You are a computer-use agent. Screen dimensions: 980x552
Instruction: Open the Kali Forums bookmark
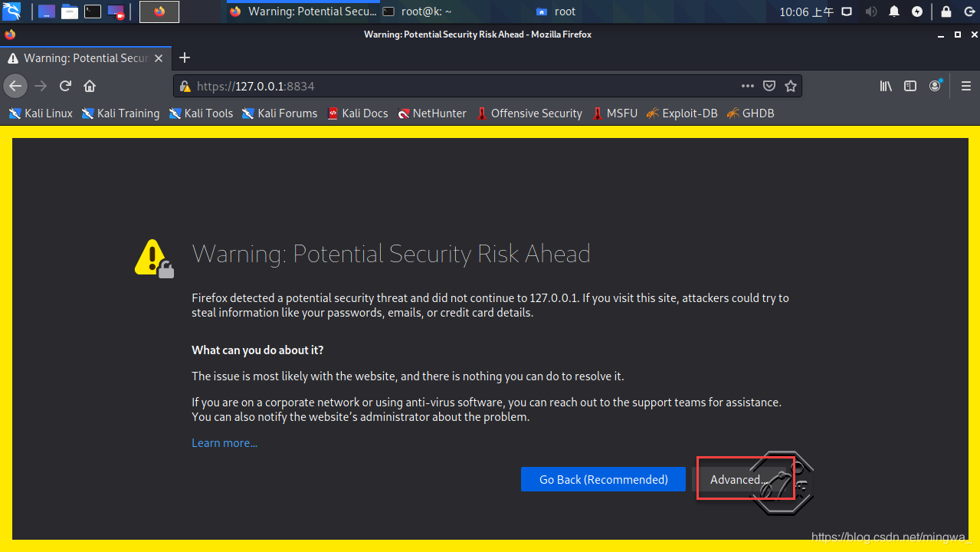pos(280,113)
